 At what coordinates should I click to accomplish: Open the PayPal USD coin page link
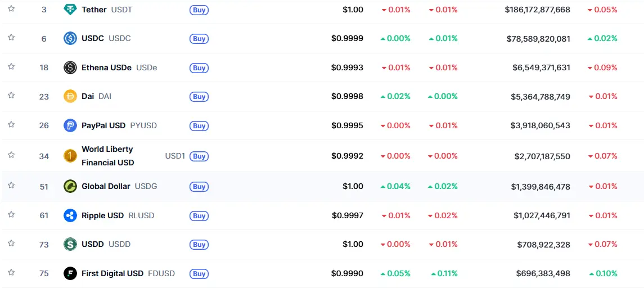pos(103,125)
